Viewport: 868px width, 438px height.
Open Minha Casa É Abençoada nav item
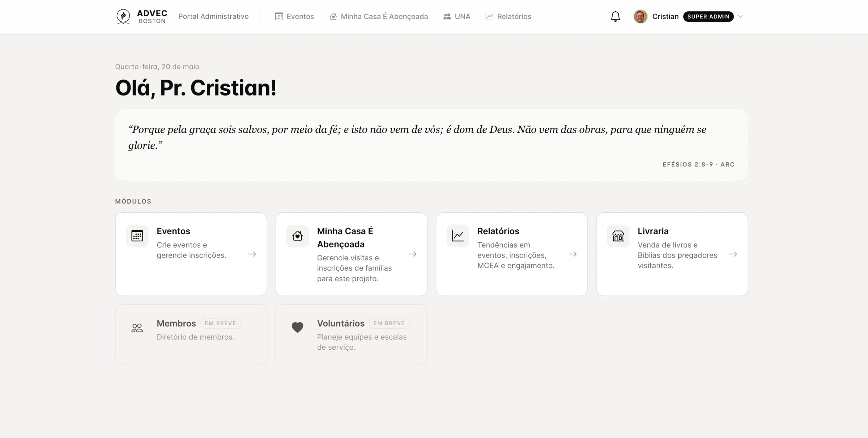pos(379,16)
